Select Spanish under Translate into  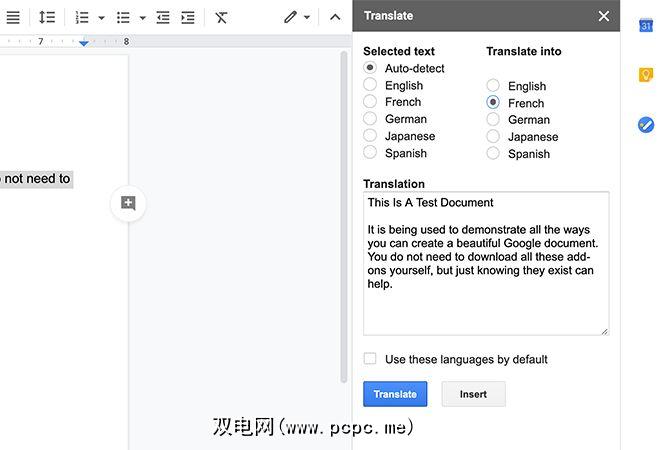point(493,154)
